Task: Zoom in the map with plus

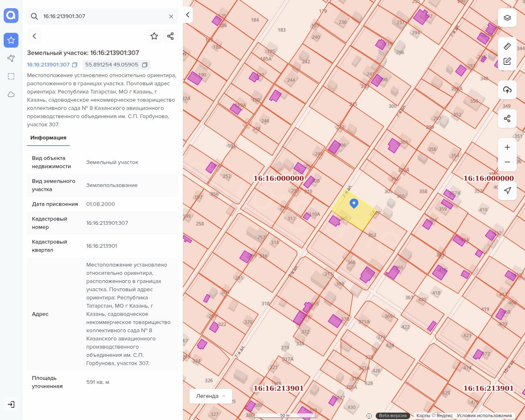Action: 507,147
